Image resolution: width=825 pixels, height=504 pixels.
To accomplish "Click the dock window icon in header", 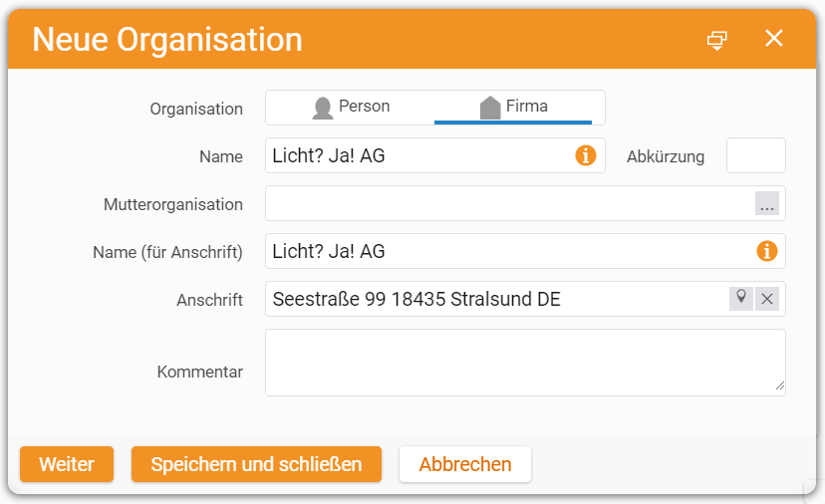I will coord(716,40).
